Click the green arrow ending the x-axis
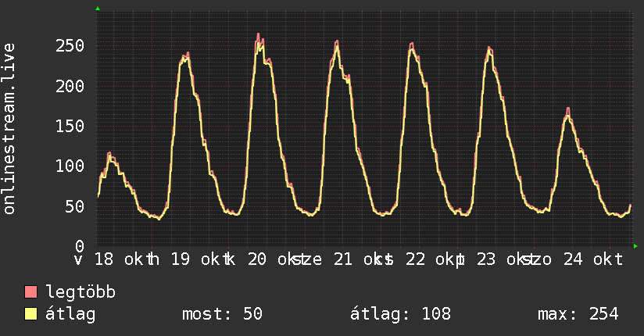This screenshot has width=644, height=336. tap(635, 246)
